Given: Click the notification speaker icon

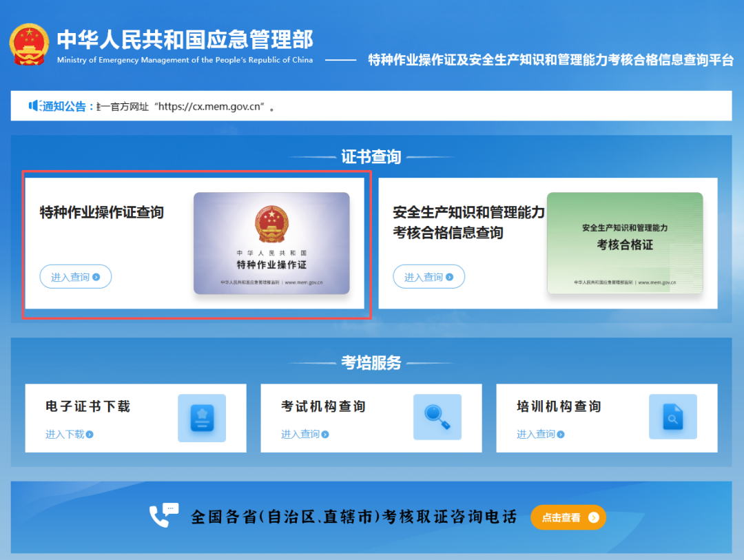Looking at the screenshot, I should 34,105.
